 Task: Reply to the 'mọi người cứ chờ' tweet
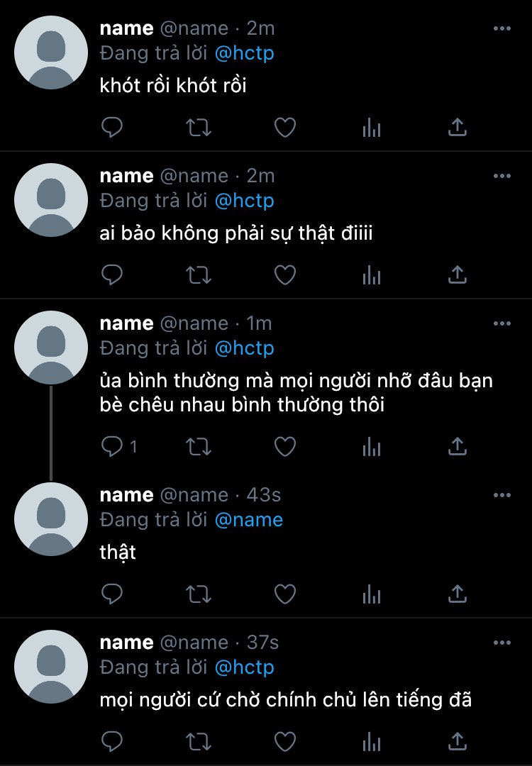tap(111, 742)
